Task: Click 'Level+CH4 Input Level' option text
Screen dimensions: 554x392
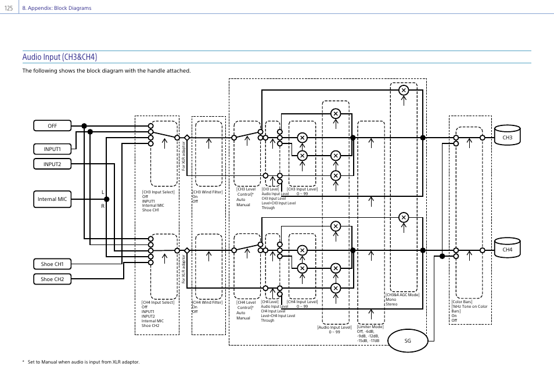Action: tap(278, 316)
